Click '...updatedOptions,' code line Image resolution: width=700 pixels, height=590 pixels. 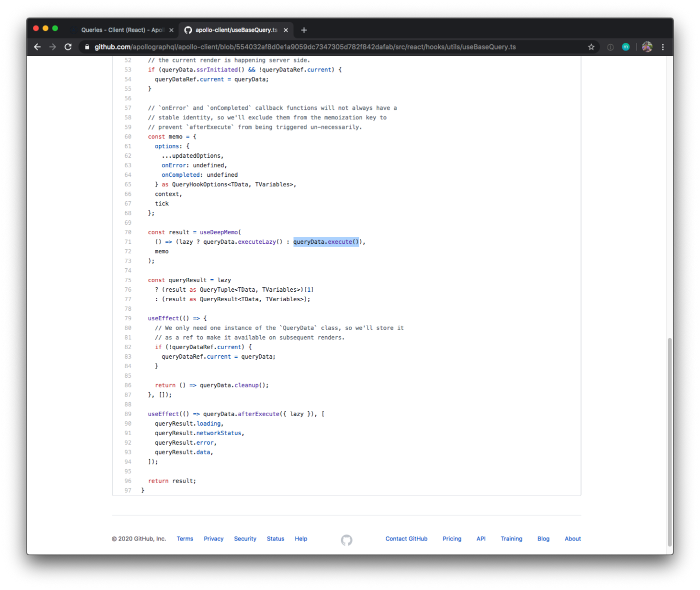192,156
